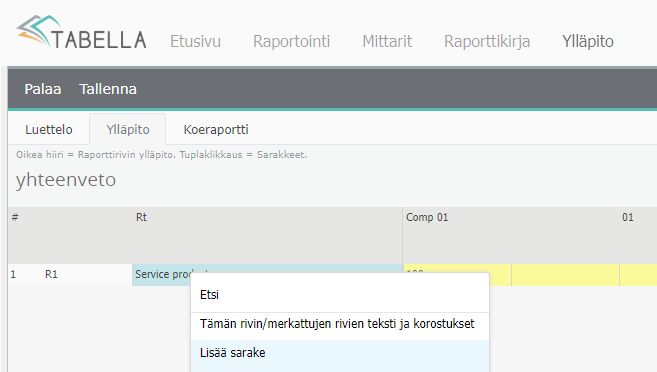Open Raporttikirja in top navigation
The width and height of the screenshot is (657, 372).
pos(487,41)
